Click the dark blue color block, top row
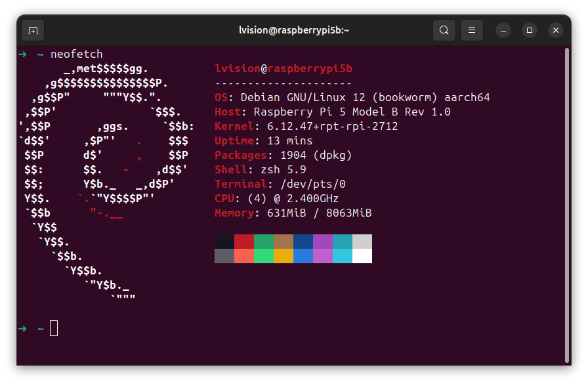Screen dimensions: 588x384 coord(303,242)
